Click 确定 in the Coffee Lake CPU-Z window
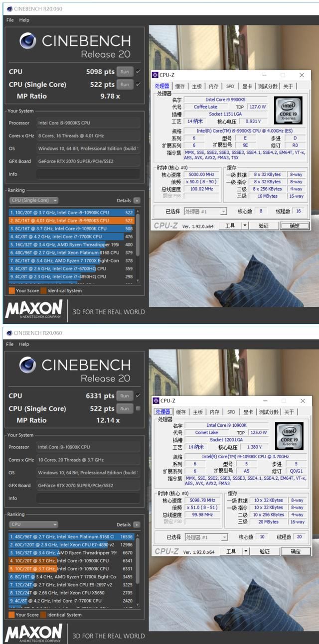The image size is (319, 644). (295, 226)
